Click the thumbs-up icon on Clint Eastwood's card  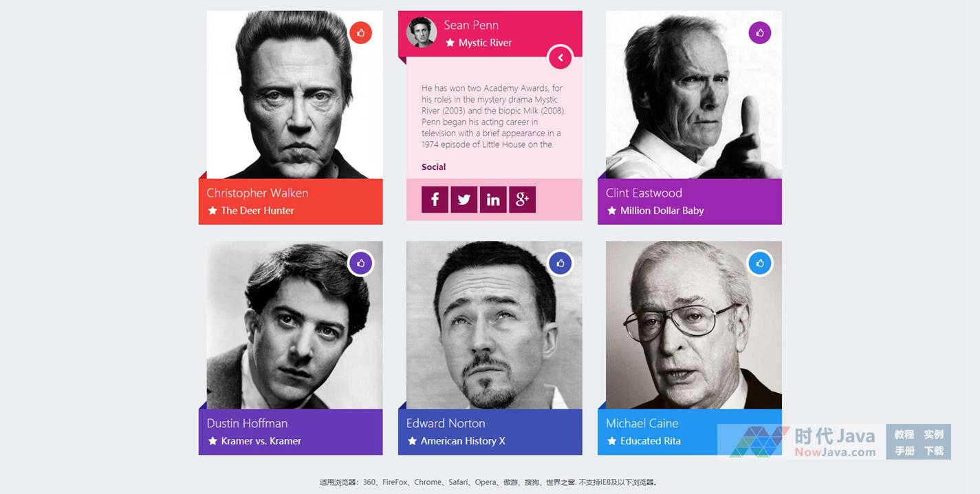(759, 33)
